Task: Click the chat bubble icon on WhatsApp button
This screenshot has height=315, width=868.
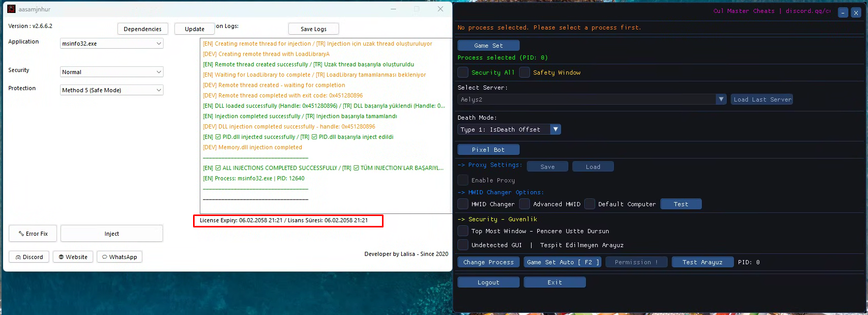Action: pos(105,257)
